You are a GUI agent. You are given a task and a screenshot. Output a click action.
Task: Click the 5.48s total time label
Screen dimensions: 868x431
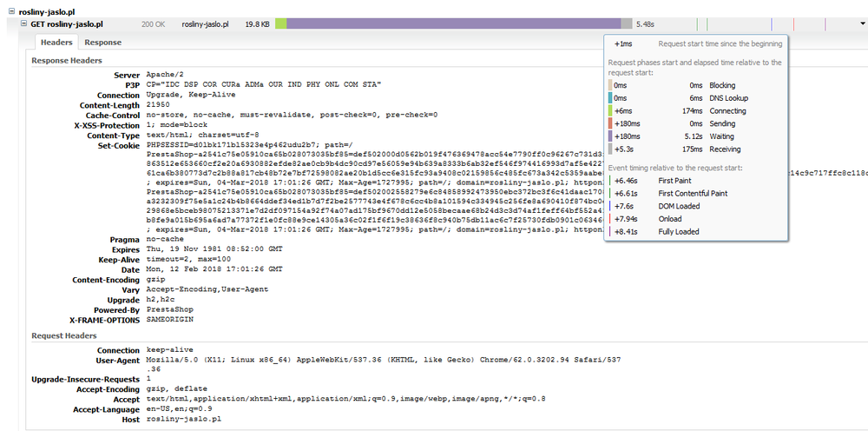click(x=646, y=24)
